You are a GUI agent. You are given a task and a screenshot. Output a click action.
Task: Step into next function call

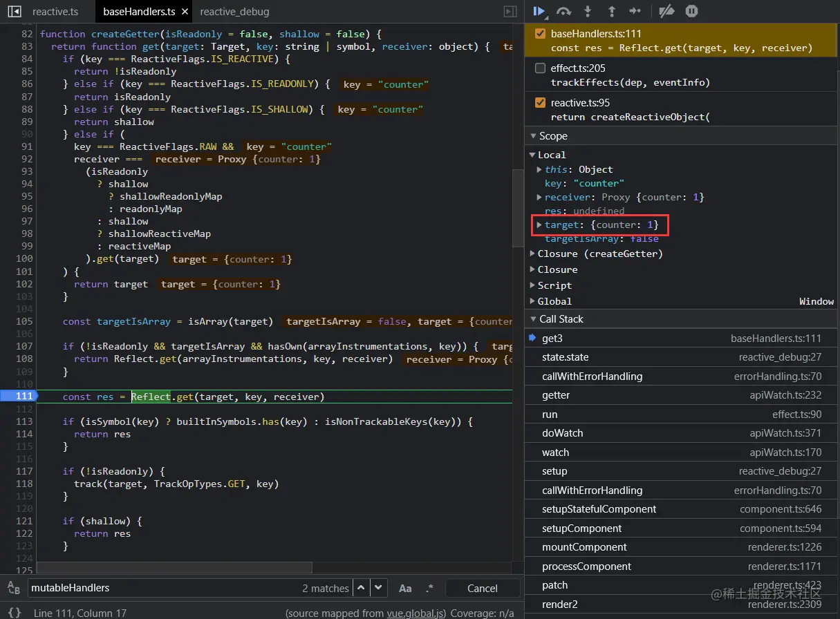(x=588, y=11)
